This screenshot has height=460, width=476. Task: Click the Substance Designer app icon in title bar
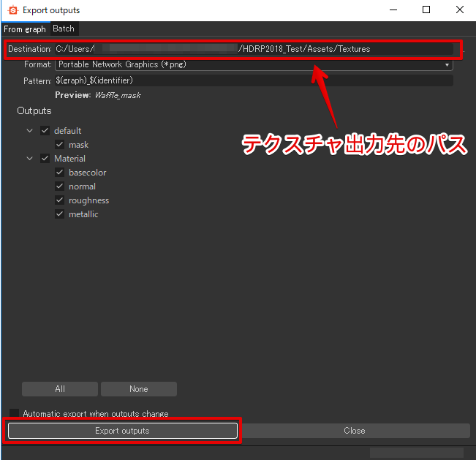point(12,10)
